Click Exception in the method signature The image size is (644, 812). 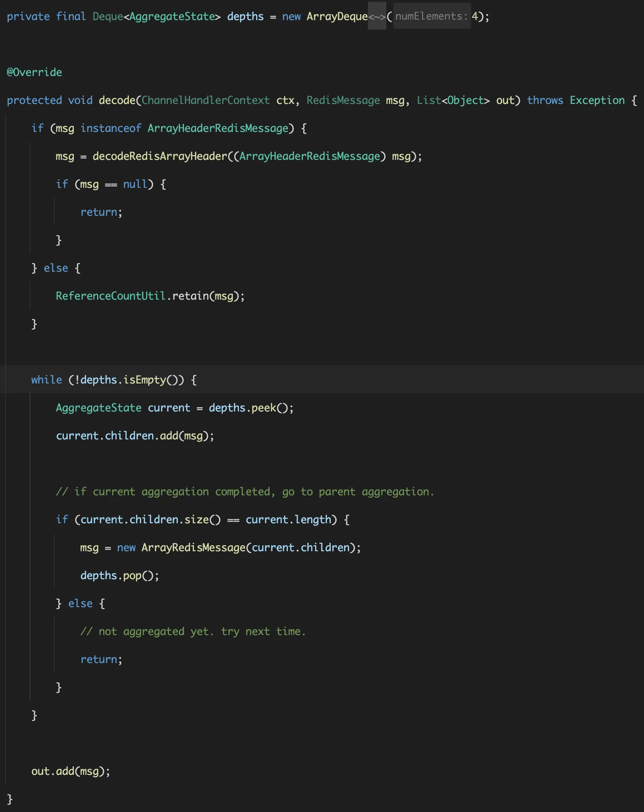[x=597, y=100]
